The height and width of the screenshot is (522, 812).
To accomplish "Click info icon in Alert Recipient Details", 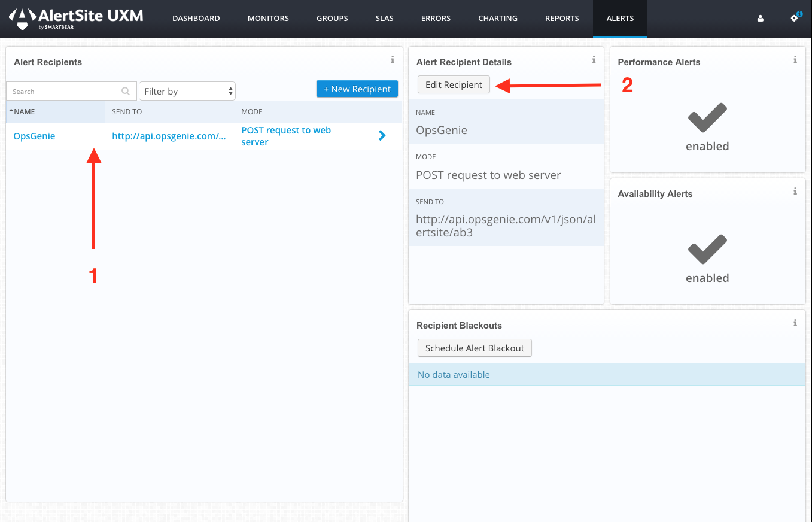I will coord(594,59).
